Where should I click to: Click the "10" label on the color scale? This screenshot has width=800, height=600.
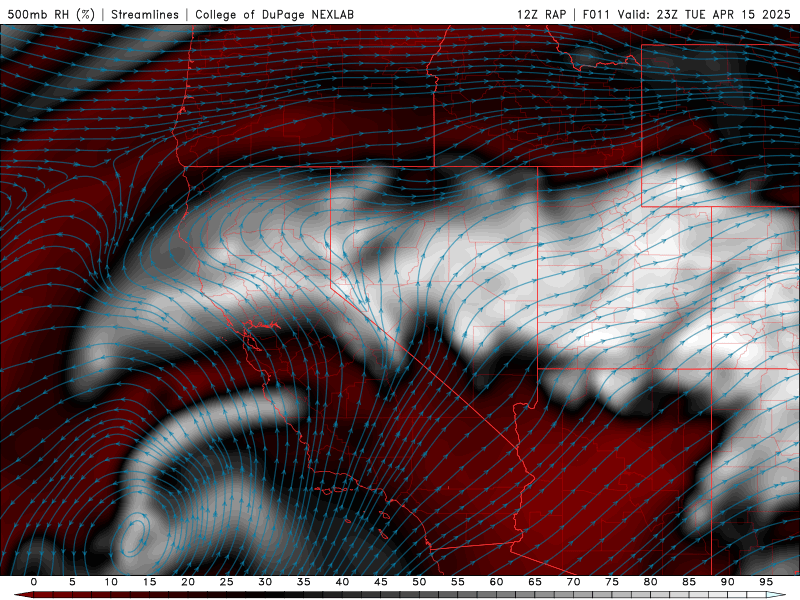pyautogui.click(x=111, y=582)
